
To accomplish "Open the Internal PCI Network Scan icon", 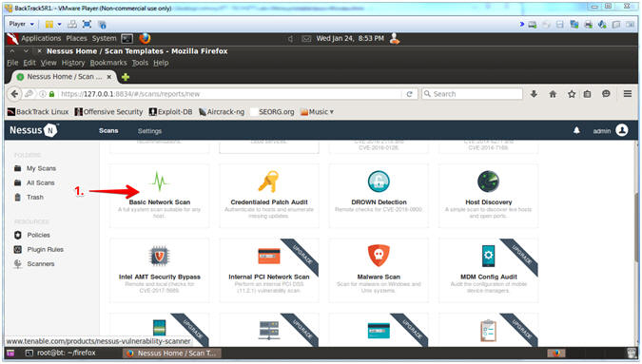I will pos(269,256).
